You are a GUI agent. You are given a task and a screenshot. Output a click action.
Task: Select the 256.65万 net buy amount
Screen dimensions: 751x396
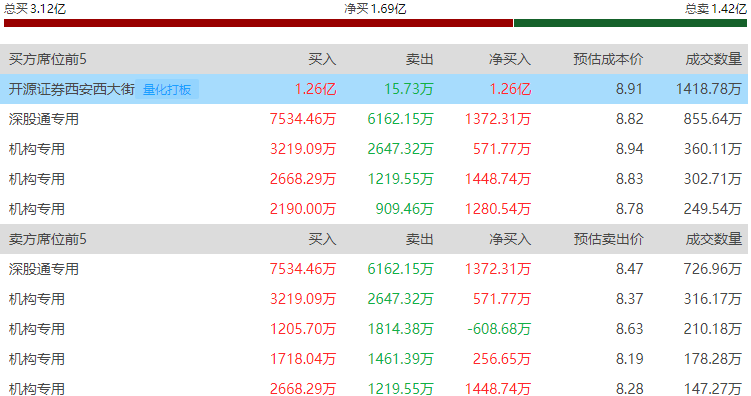pyautogui.click(x=501, y=359)
